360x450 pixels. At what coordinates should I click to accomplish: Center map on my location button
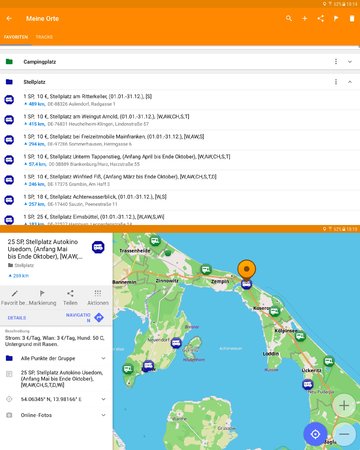[x=315, y=434]
